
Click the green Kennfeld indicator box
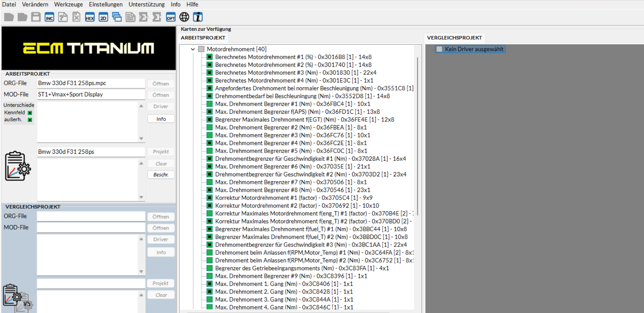[30, 113]
